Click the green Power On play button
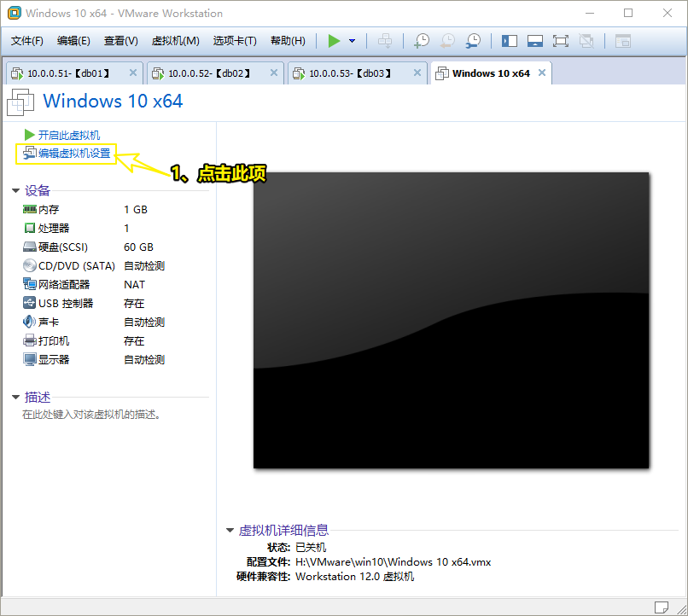The image size is (688, 616). (334, 41)
